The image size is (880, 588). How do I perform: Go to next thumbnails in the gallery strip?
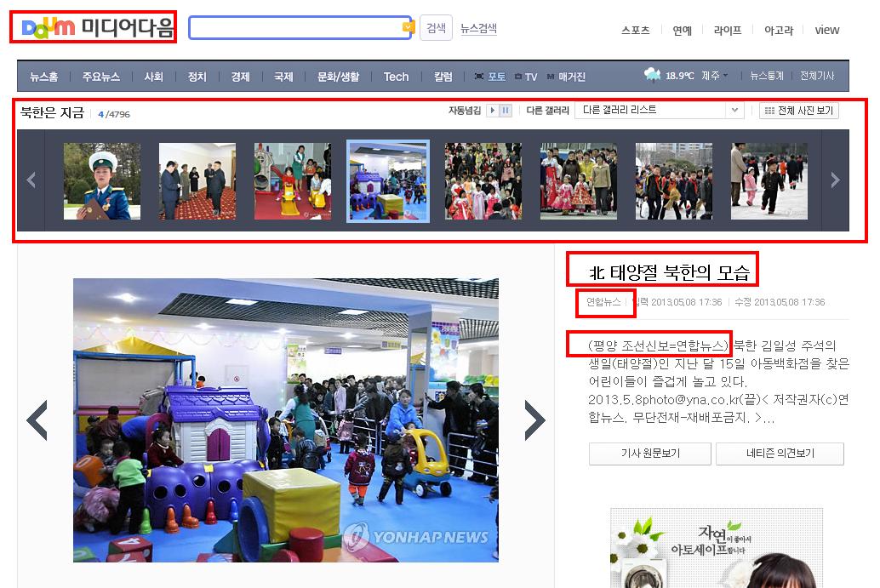tap(835, 180)
